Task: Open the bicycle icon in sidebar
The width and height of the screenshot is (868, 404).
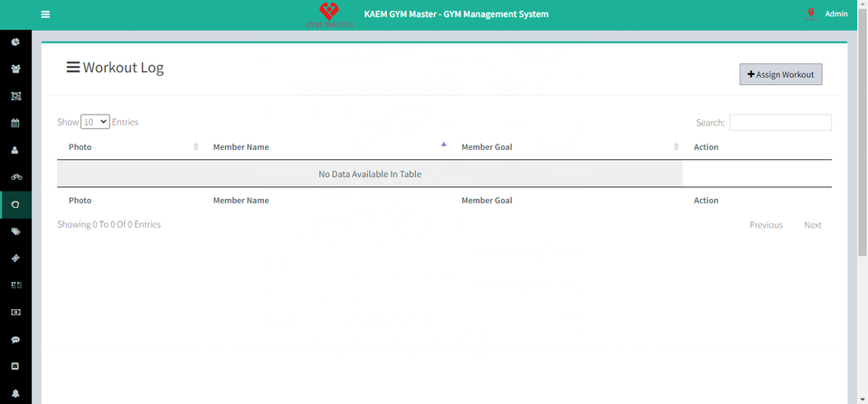Action: (x=15, y=177)
